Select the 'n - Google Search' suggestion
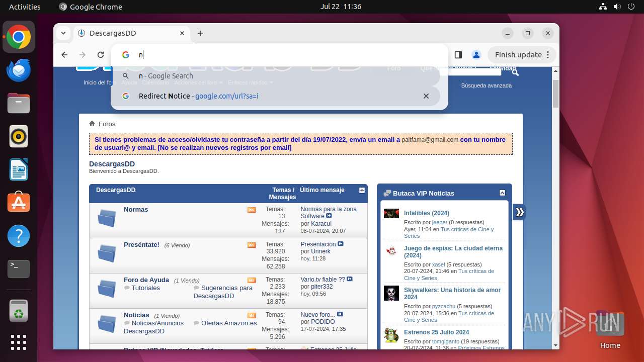The image size is (644, 362). [275, 76]
